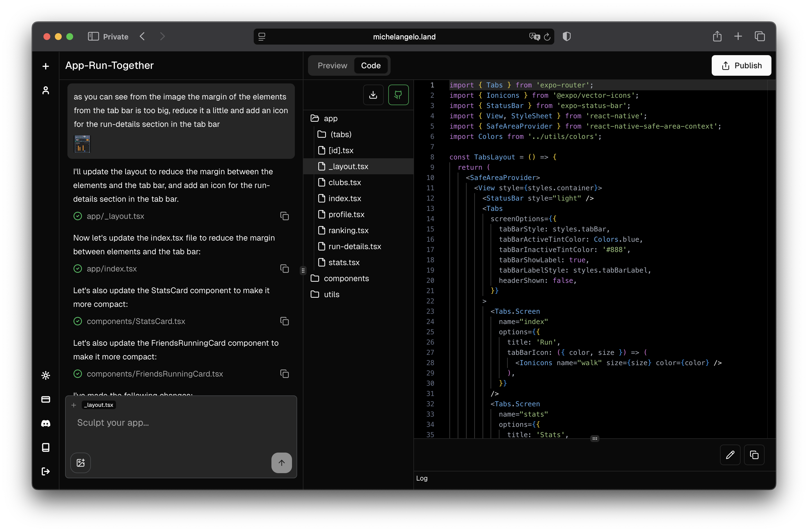The image size is (808, 532).
Task: Copy the app/index.tsx file contents
Action: pos(285,269)
